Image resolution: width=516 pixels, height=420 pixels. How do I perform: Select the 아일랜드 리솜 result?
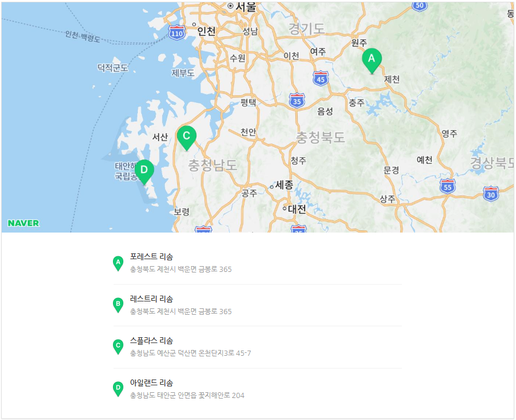click(152, 383)
